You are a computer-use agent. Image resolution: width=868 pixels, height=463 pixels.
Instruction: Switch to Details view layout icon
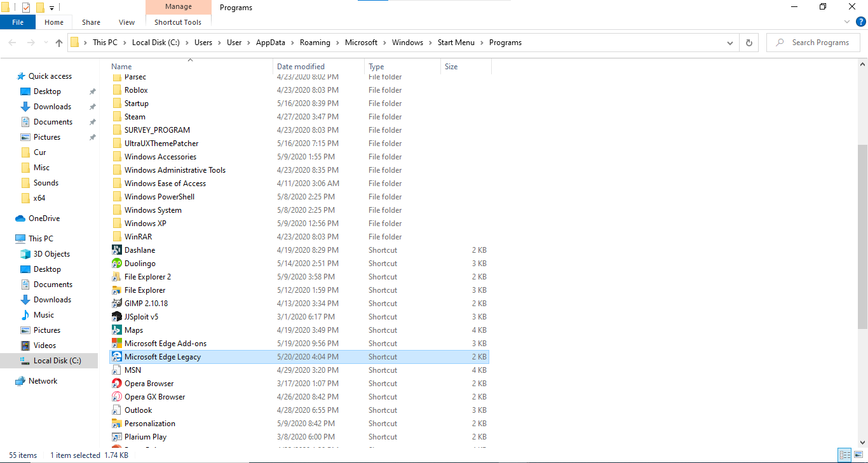[844, 455]
